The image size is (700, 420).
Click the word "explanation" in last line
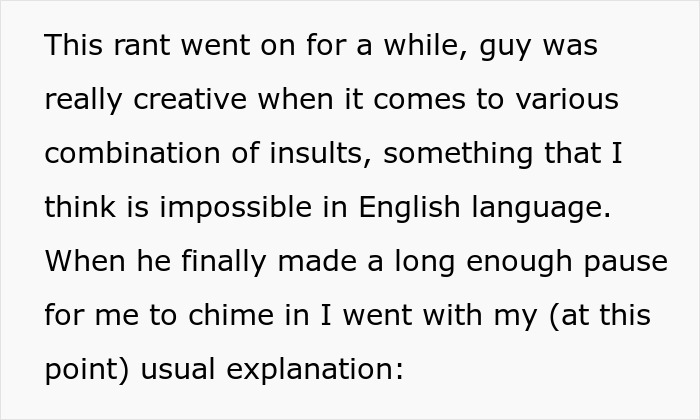pyautogui.click(x=313, y=370)
